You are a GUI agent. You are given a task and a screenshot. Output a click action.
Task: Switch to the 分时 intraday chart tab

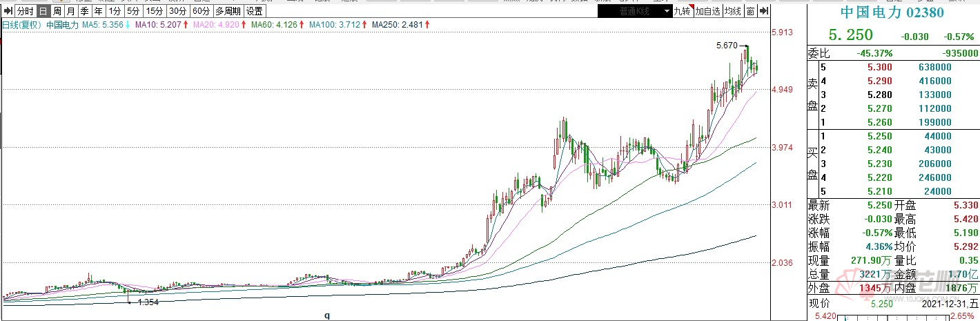point(25,11)
